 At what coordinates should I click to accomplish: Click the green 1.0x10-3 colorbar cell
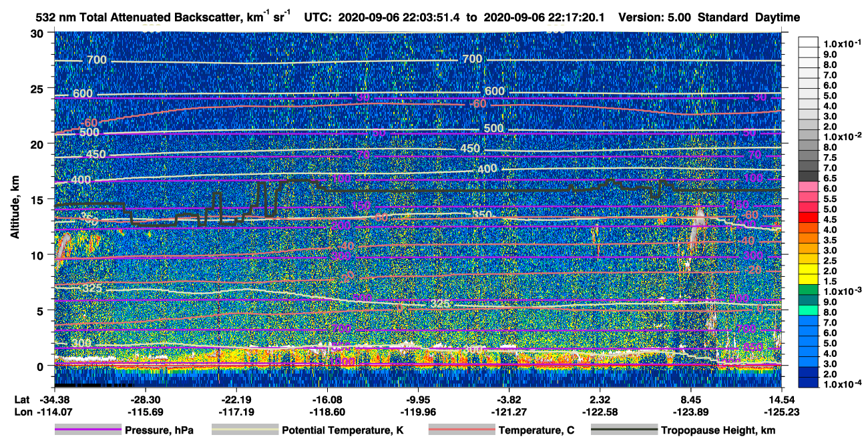[x=809, y=292]
